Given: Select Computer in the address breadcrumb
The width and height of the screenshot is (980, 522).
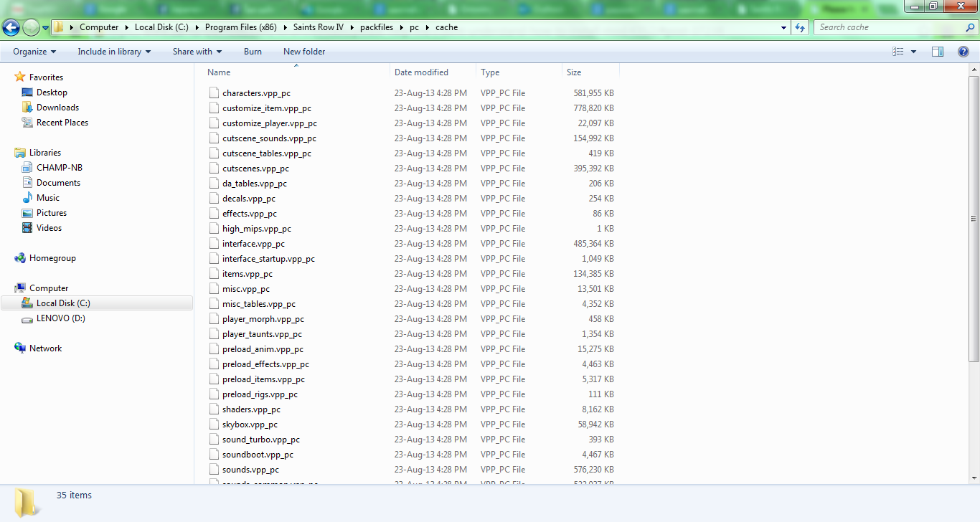Looking at the screenshot, I should [x=99, y=27].
